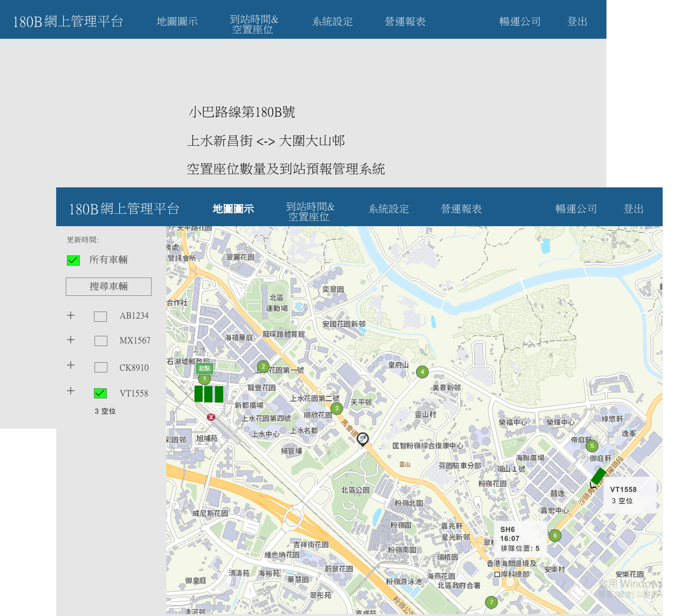Click stop marker 3 near 天平邨
This screenshot has width=691, height=616.
[337, 408]
